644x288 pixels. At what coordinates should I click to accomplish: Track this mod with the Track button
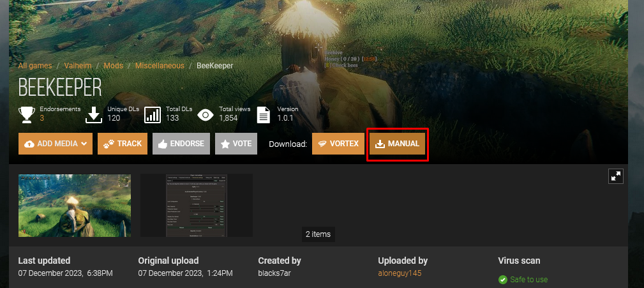pos(123,144)
